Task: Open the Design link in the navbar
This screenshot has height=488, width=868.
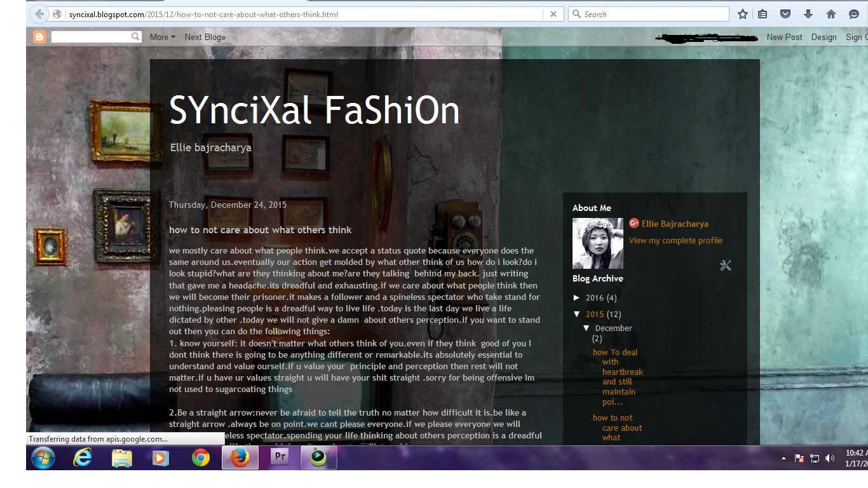Action: [824, 37]
